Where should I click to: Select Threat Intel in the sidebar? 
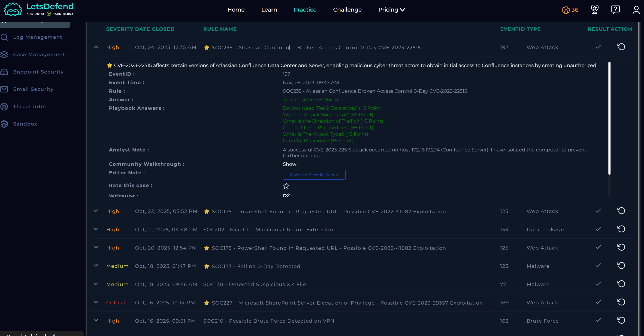29,106
